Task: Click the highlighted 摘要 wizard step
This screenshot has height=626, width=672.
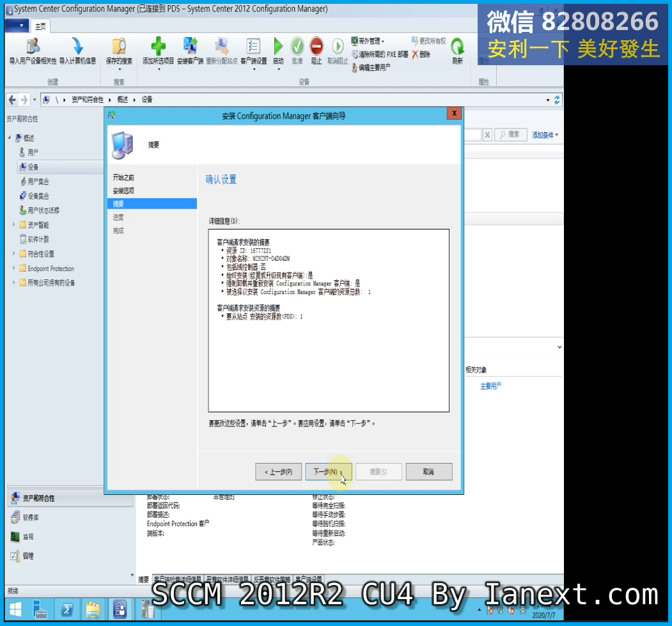Action: pos(152,204)
